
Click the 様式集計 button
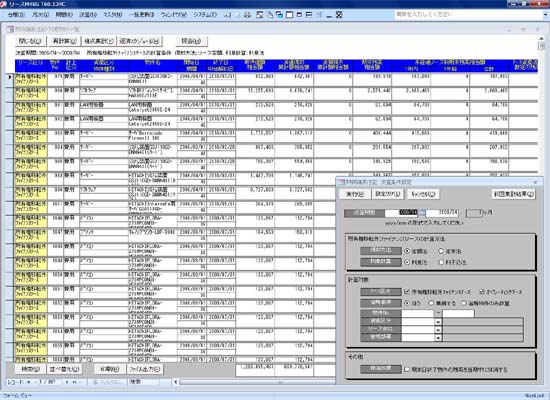[99, 41]
